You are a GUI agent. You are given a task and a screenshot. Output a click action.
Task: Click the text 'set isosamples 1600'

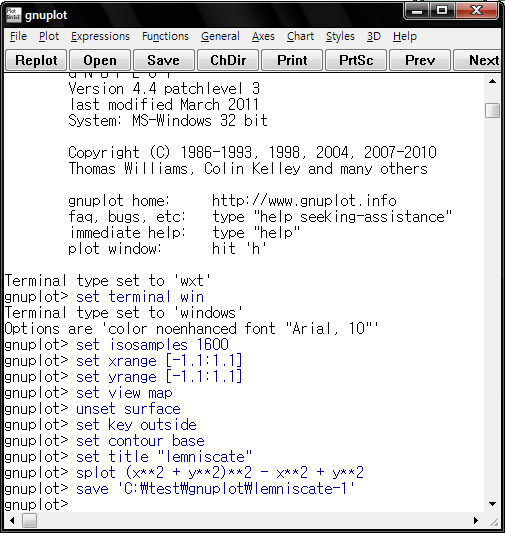tap(152, 345)
